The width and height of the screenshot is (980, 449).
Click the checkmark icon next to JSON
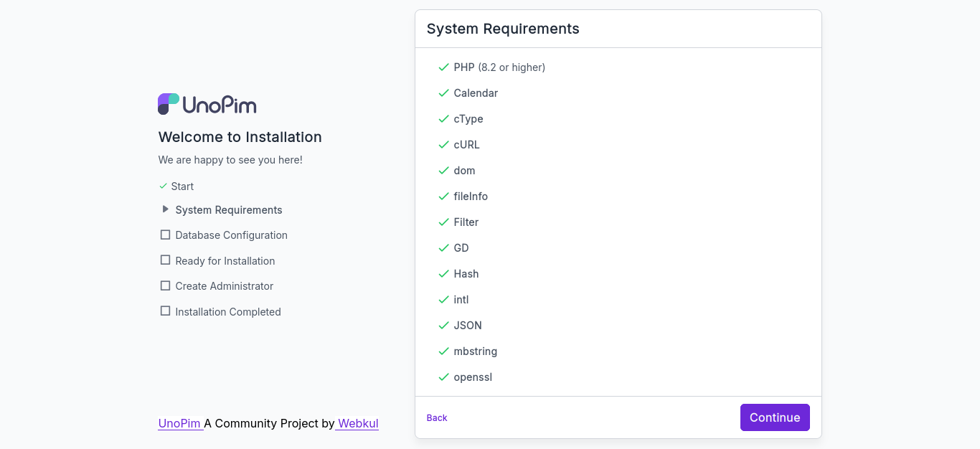click(x=443, y=326)
